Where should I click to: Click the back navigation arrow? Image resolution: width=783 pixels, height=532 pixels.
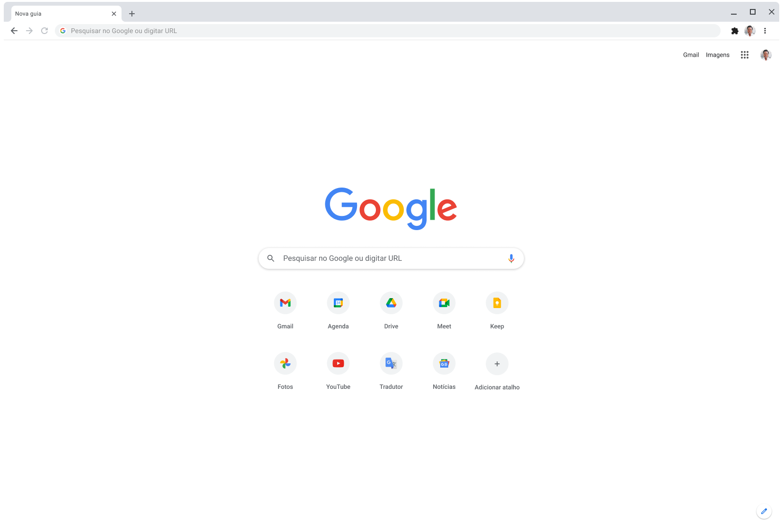pos(14,31)
